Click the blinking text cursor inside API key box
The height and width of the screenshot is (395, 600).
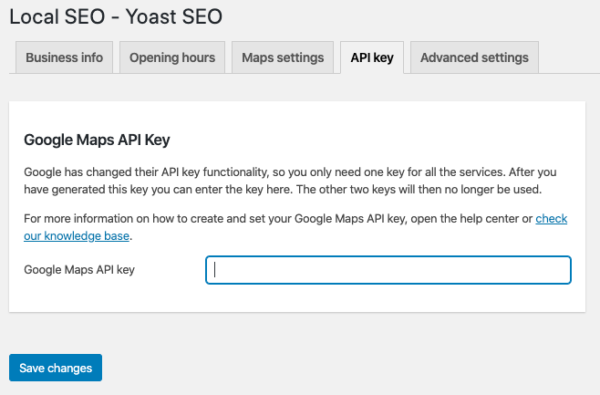pyautogui.click(x=215, y=270)
